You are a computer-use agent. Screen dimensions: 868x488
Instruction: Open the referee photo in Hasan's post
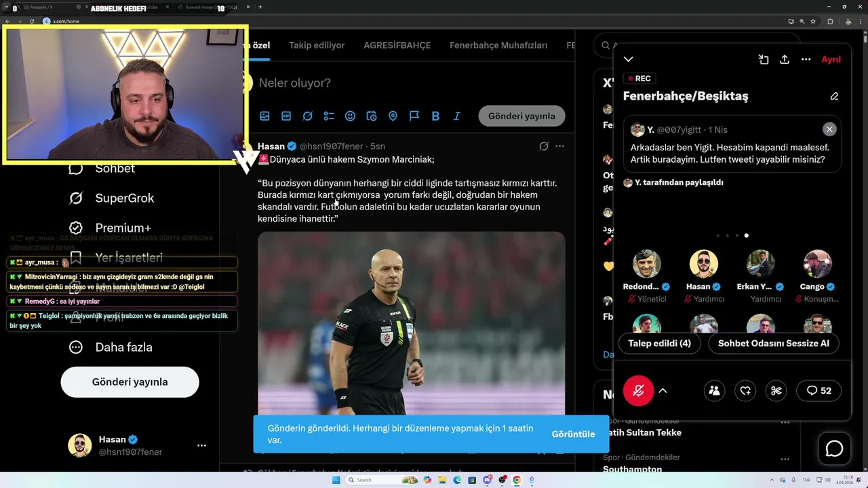point(411,324)
